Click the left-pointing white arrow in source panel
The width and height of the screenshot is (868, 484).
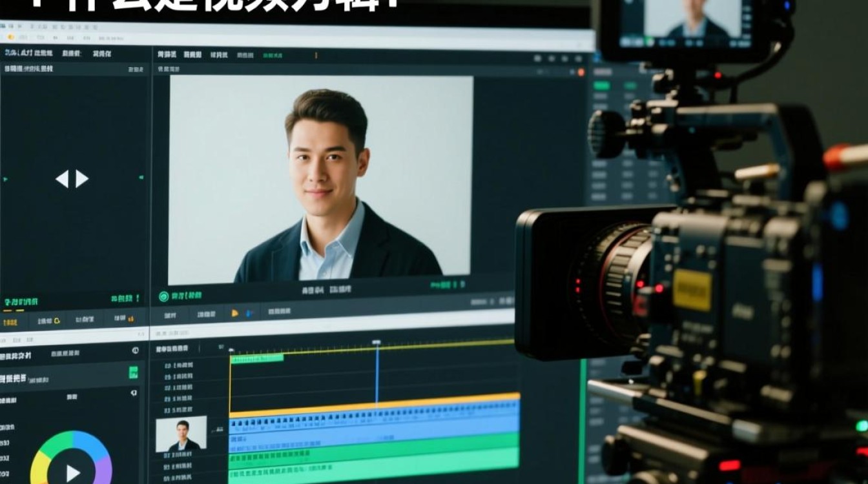[62, 179]
